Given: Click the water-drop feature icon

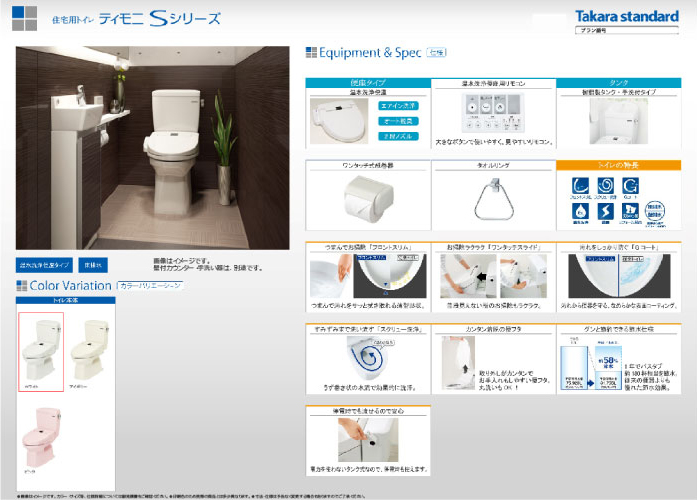Looking at the screenshot, I should [581, 211].
